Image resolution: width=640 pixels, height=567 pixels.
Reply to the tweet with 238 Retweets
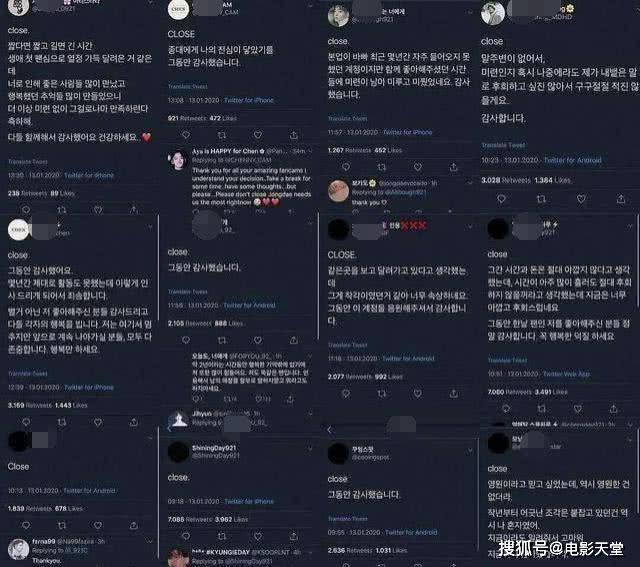pos(26,210)
